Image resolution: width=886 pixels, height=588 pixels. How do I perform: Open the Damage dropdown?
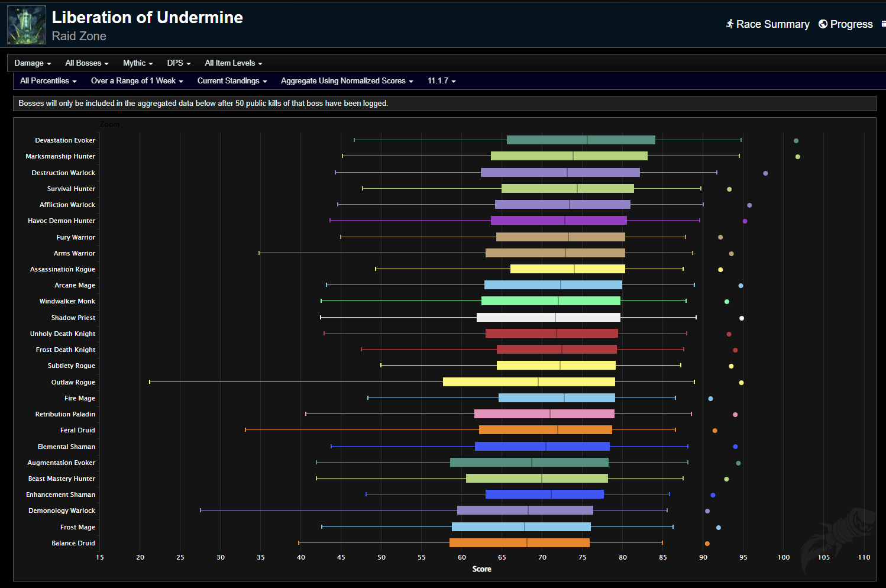33,63
